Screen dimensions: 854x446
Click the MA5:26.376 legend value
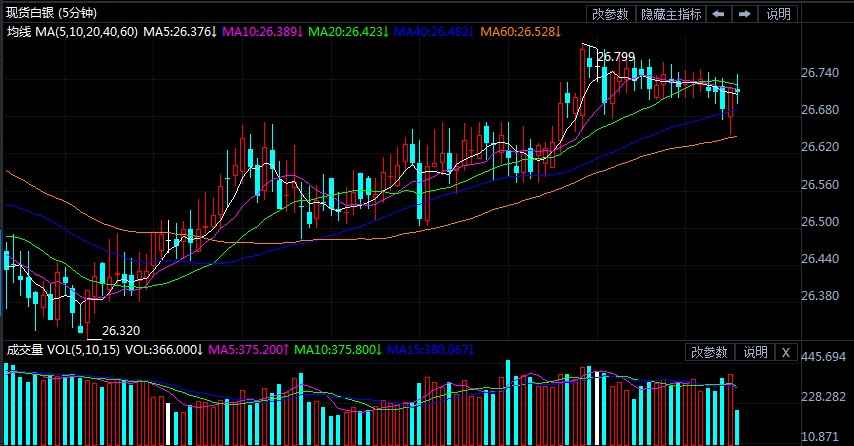click(x=180, y=33)
